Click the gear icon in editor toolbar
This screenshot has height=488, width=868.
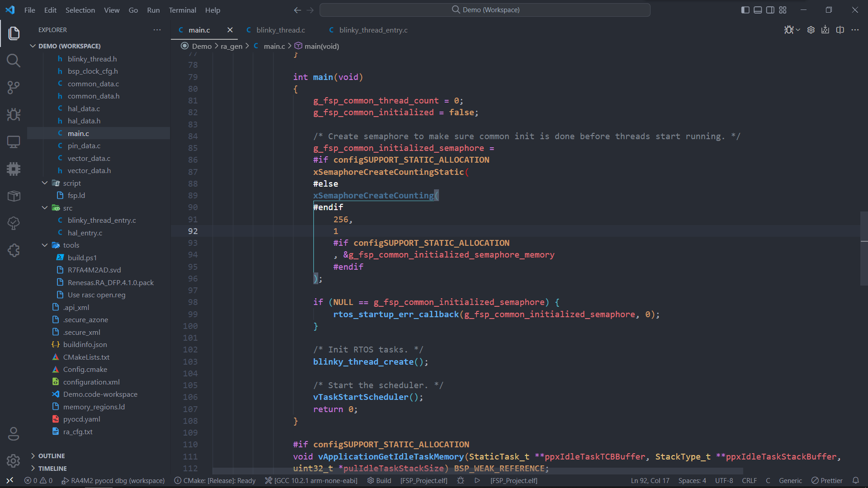click(811, 30)
